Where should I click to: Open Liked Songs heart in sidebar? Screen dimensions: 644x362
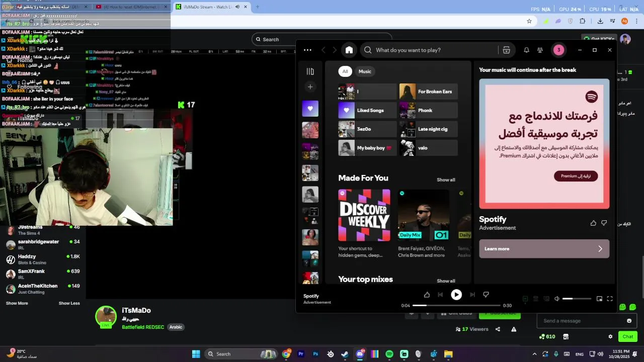pos(310,109)
